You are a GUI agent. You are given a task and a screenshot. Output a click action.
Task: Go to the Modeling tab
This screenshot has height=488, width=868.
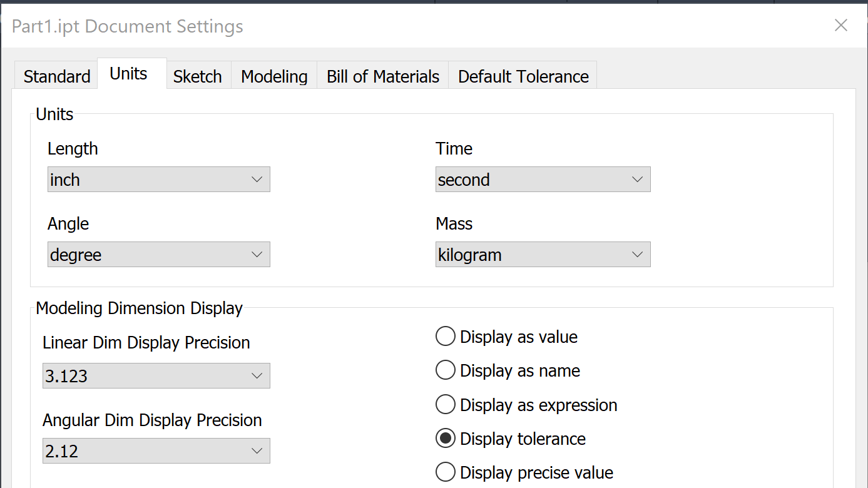point(274,76)
